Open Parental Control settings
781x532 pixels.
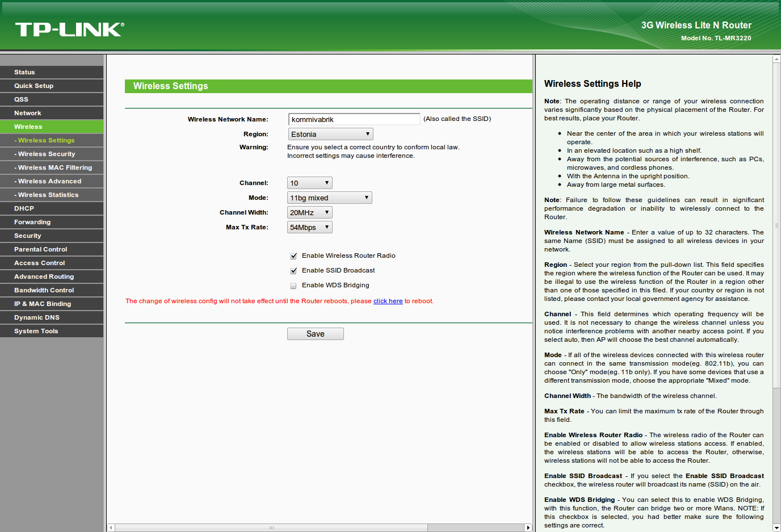click(52, 249)
